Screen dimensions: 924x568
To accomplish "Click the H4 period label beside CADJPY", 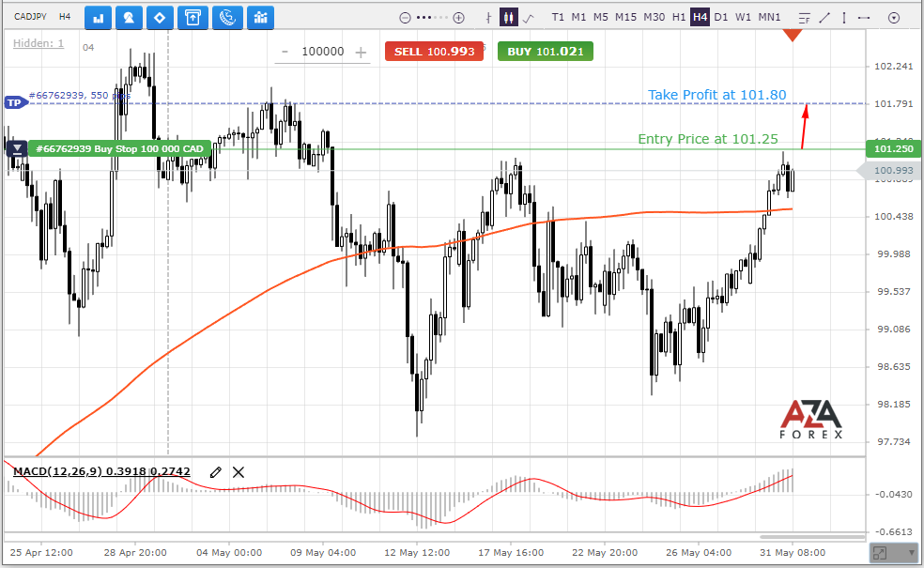I will (65, 17).
